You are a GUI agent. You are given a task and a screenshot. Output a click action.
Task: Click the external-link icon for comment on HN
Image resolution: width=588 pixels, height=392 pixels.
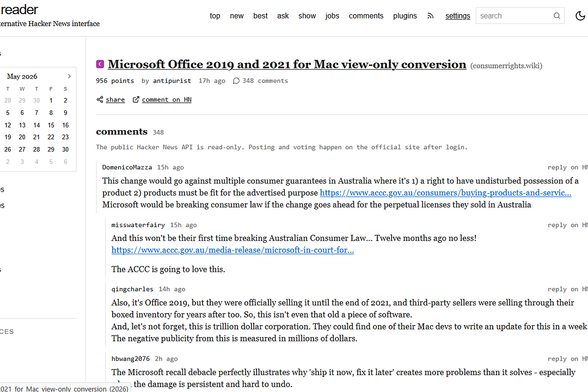(136, 100)
